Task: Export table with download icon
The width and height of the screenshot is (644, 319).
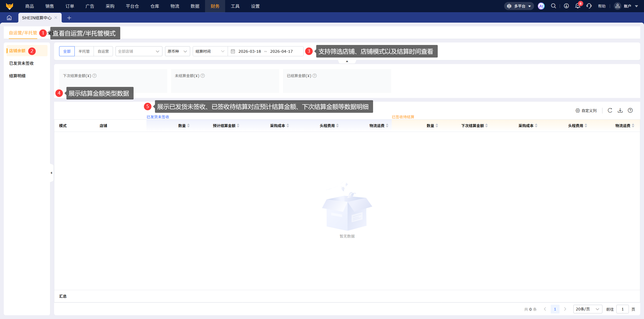Action: click(620, 111)
